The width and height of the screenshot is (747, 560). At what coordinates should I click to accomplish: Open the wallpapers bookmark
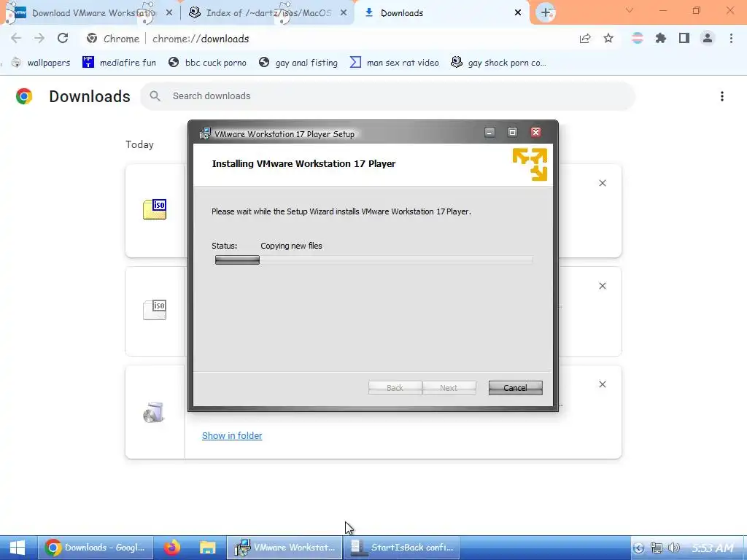[x=41, y=63]
